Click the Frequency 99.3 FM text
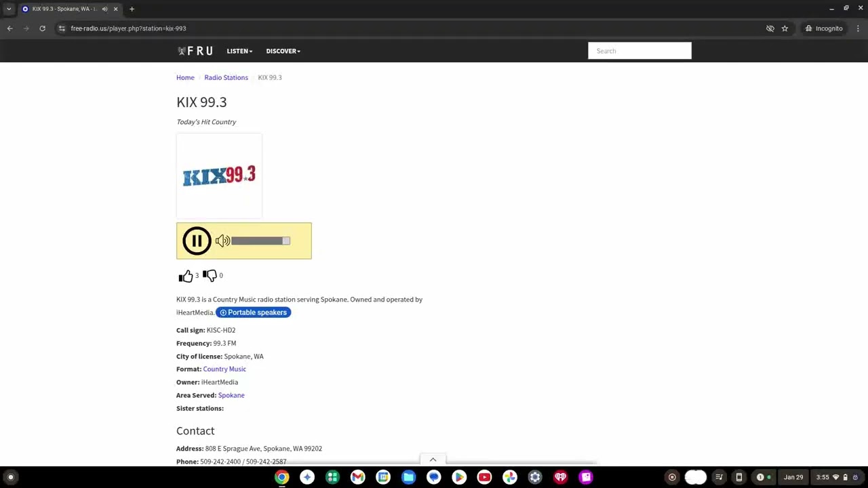The image size is (868, 488). [206, 343]
